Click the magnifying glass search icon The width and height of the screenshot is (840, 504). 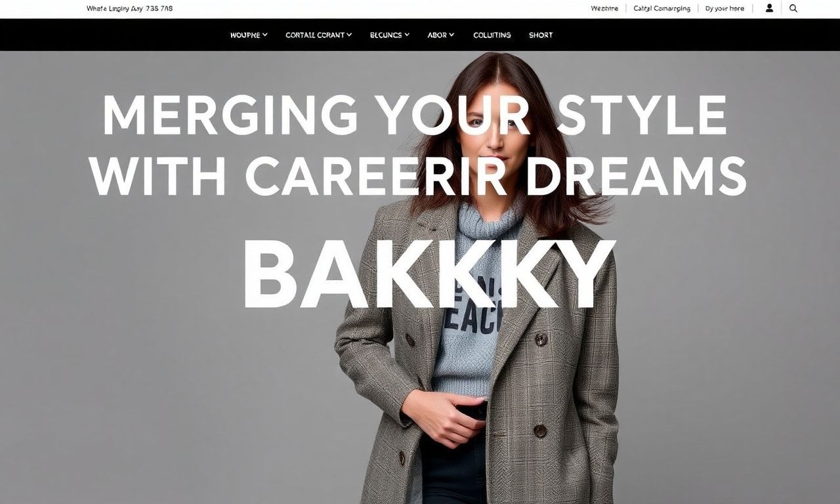click(x=793, y=9)
